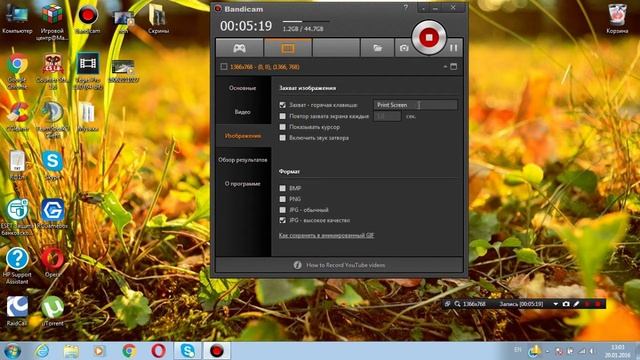Select JPG - высокое качество format
This screenshot has width=640, height=360.
282,220
